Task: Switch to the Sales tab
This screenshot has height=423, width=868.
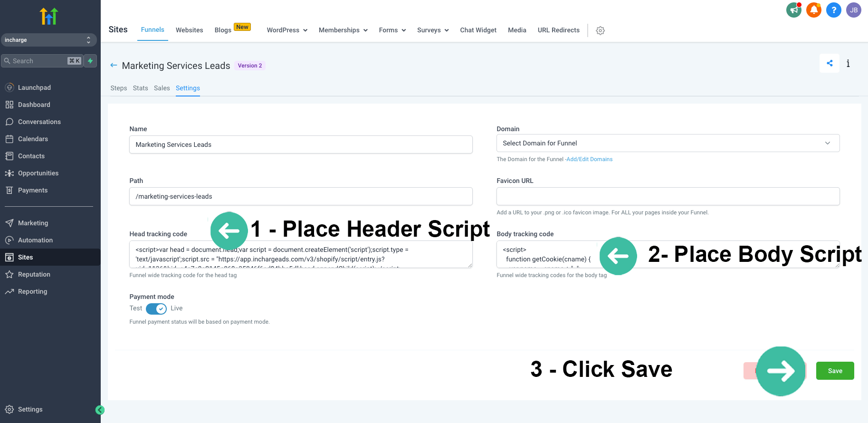Action: click(x=162, y=88)
